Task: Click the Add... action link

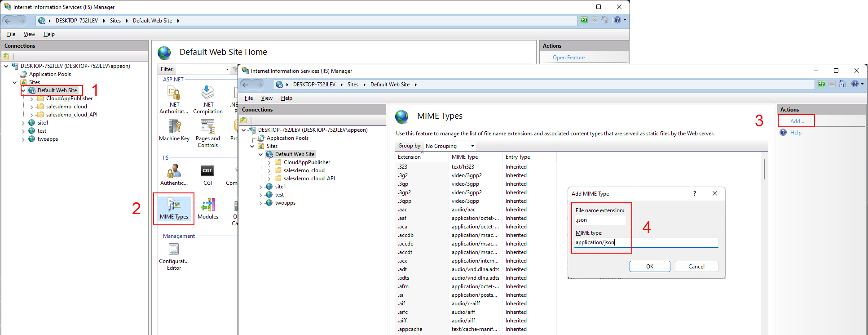Action: click(797, 121)
